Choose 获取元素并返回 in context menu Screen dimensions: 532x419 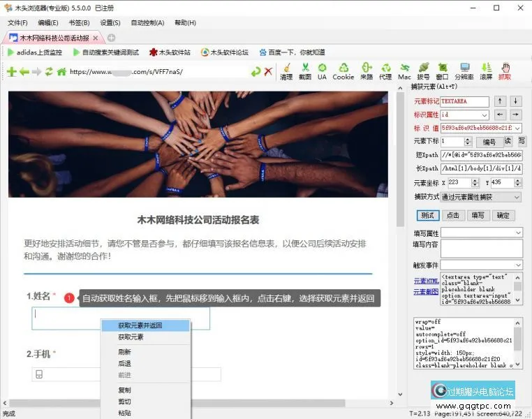[145, 325]
